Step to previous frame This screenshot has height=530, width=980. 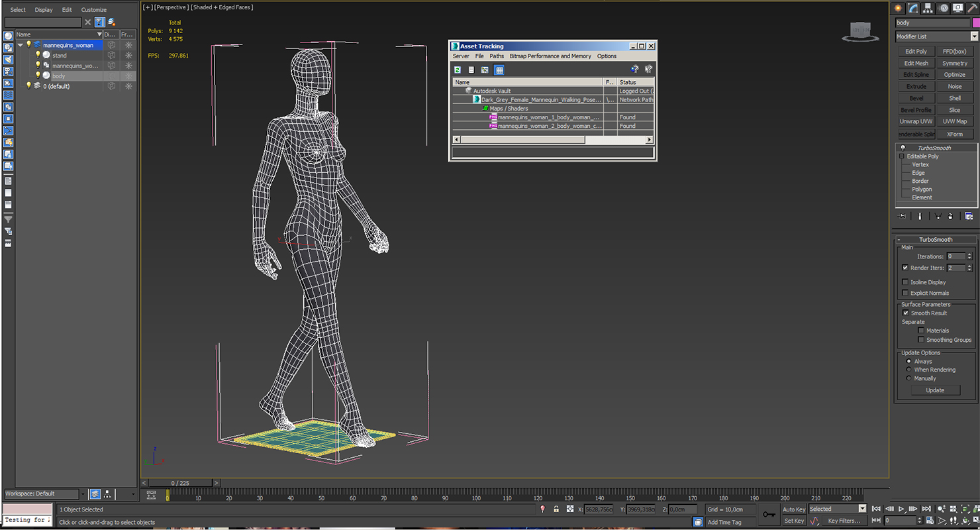tap(889, 509)
